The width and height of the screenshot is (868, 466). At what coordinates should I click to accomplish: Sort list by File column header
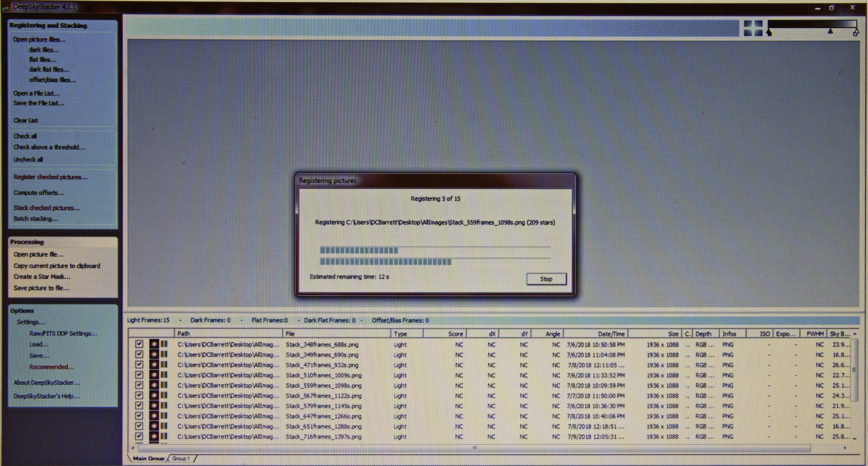[337, 334]
